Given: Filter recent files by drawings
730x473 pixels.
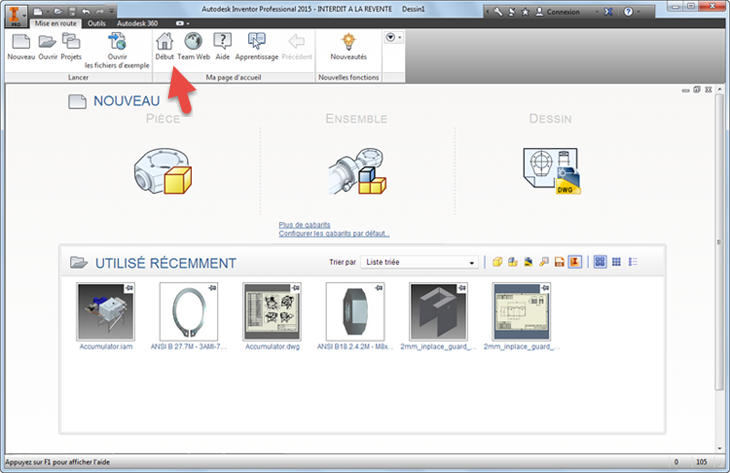Looking at the screenshot, I should 528,262.
